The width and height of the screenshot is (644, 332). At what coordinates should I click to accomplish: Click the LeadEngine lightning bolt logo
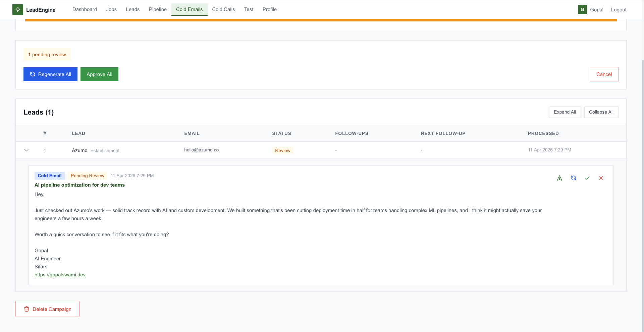click(x=18, y=10)
